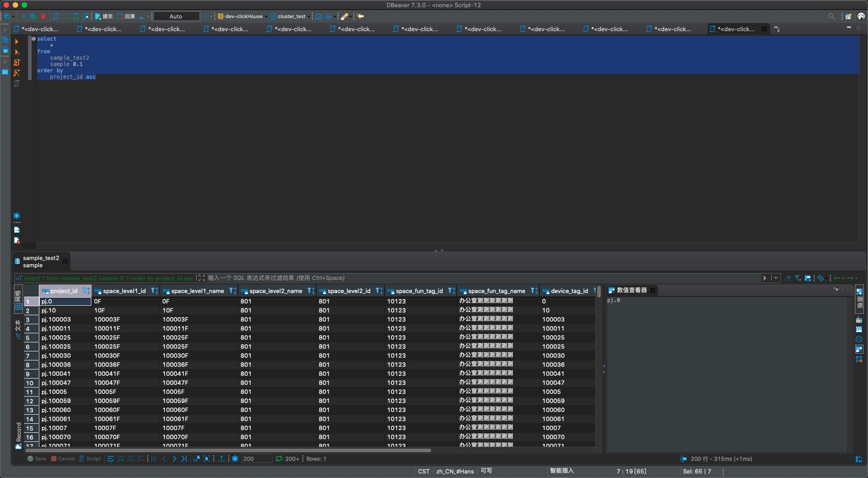Click the remove filters eraser icon
Image resolution: width=868 pixels, height=478 pixels.
click(788, 278)
